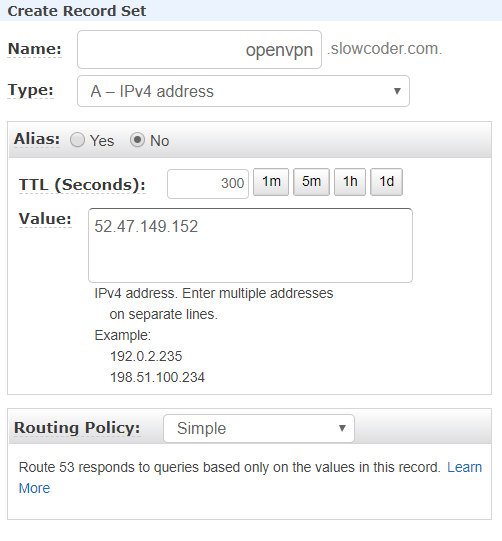
Task: Click the Type field label
Action: pyautogui.click(x=30, y=90)
